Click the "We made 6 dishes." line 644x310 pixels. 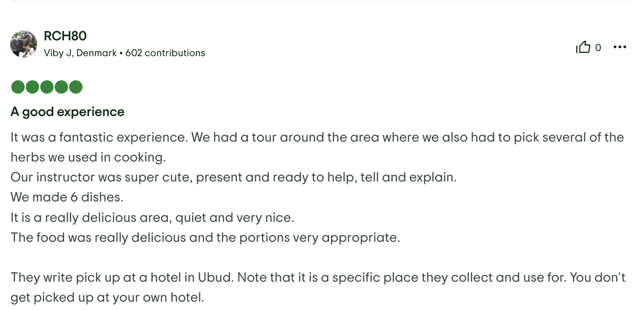click(67, 197)
